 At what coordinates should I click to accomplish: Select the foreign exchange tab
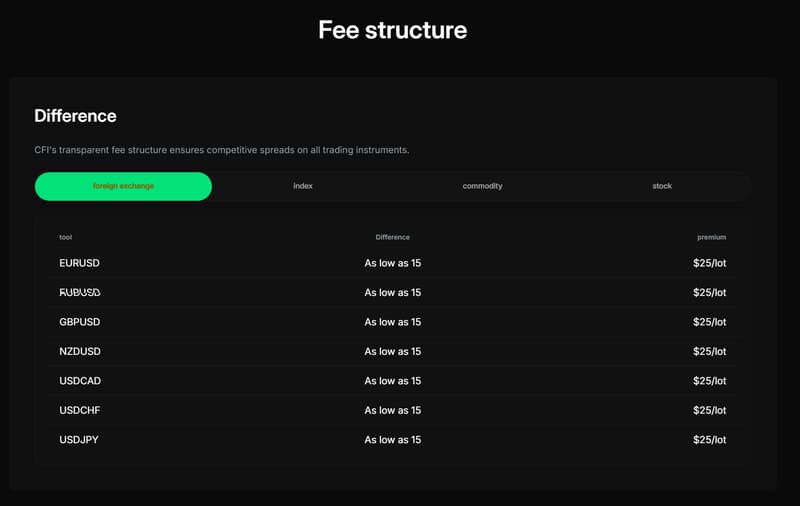point(123,186)
